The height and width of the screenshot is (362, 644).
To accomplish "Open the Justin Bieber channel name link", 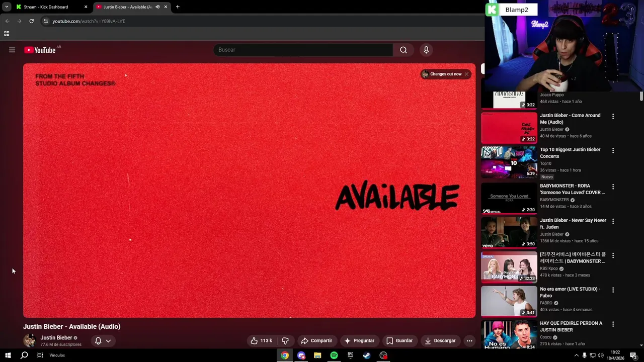I will point(56,338).
